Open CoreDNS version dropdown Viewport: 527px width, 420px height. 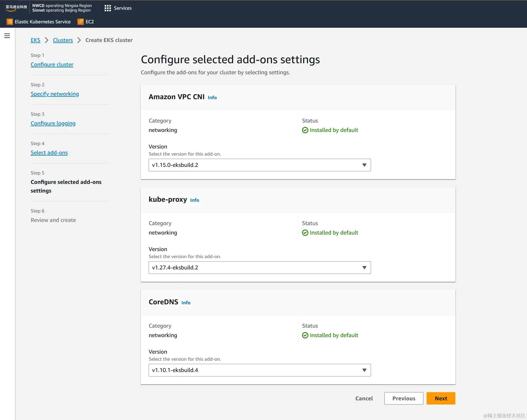coord(260,370)
